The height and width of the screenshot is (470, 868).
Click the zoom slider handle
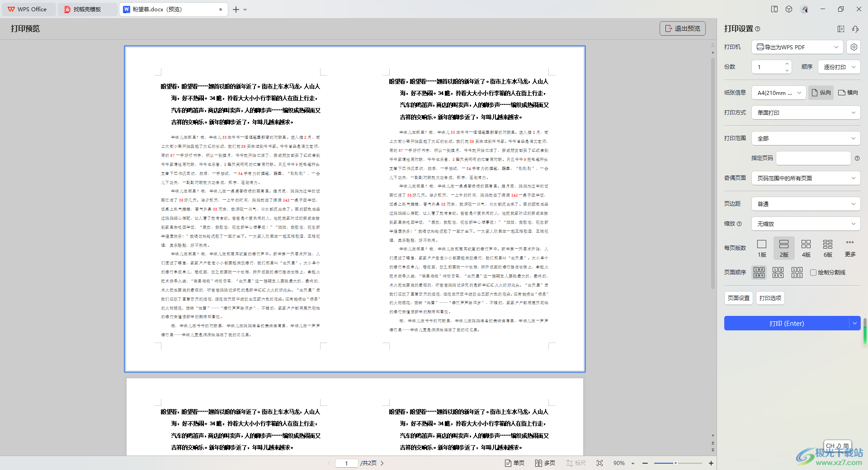[675, 463]
